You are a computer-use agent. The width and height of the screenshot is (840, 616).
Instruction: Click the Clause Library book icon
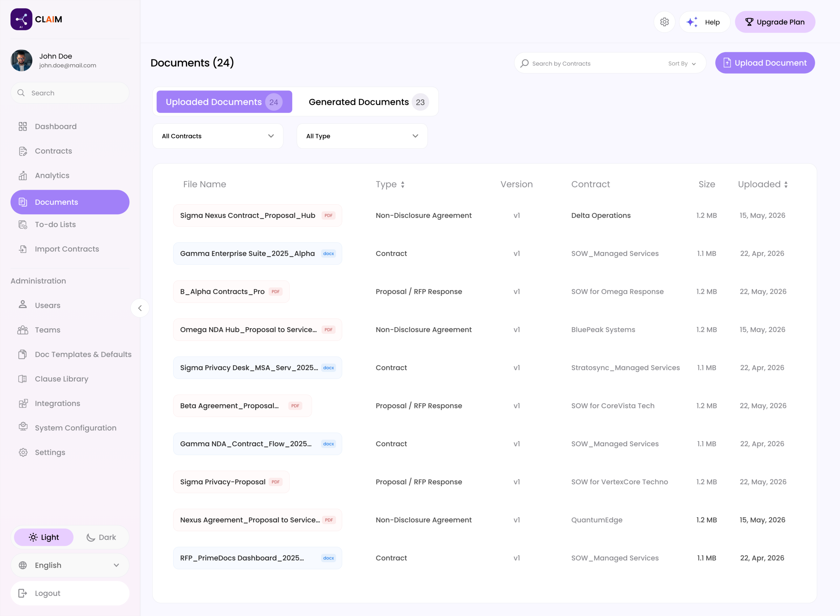[23, 379]
